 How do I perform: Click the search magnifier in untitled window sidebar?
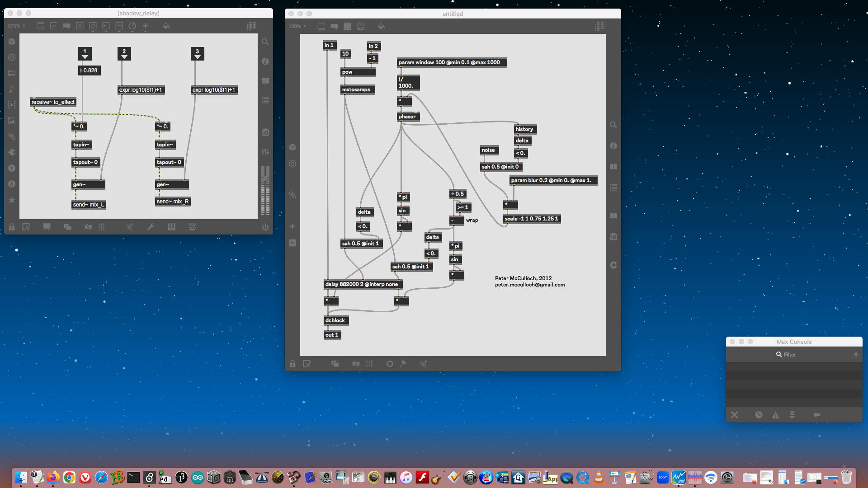(x=613, y=125)
